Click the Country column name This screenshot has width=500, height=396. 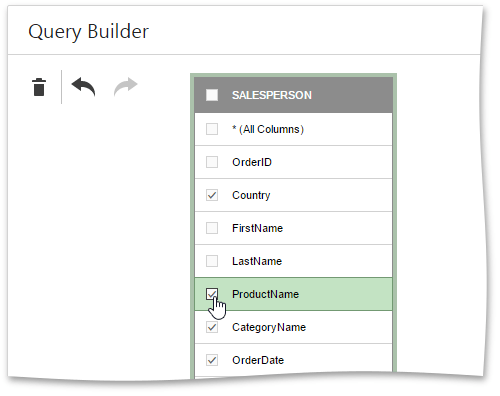[251, 195]
